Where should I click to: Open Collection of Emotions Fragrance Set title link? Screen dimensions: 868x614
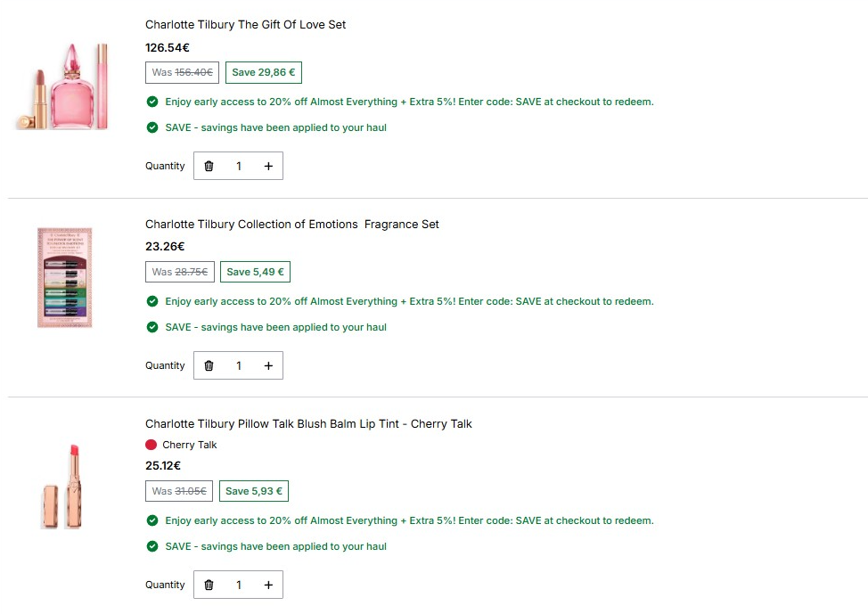click(291, 225)
